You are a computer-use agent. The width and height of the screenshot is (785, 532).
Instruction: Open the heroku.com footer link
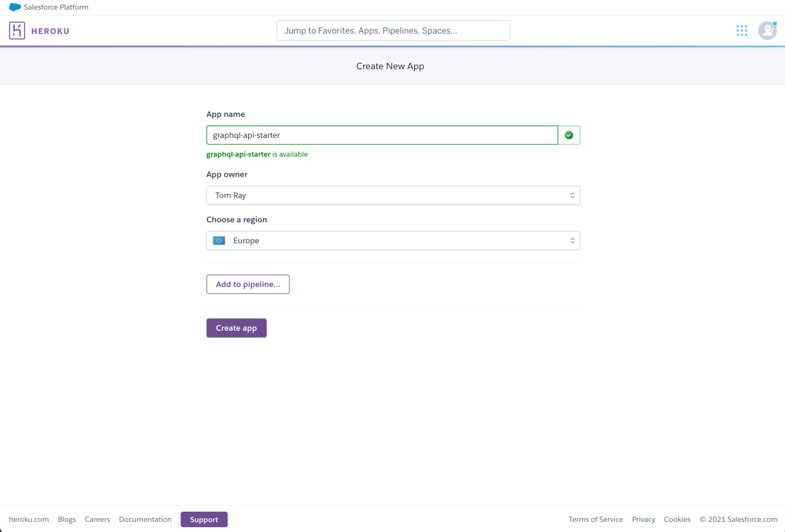click(29, 519)
